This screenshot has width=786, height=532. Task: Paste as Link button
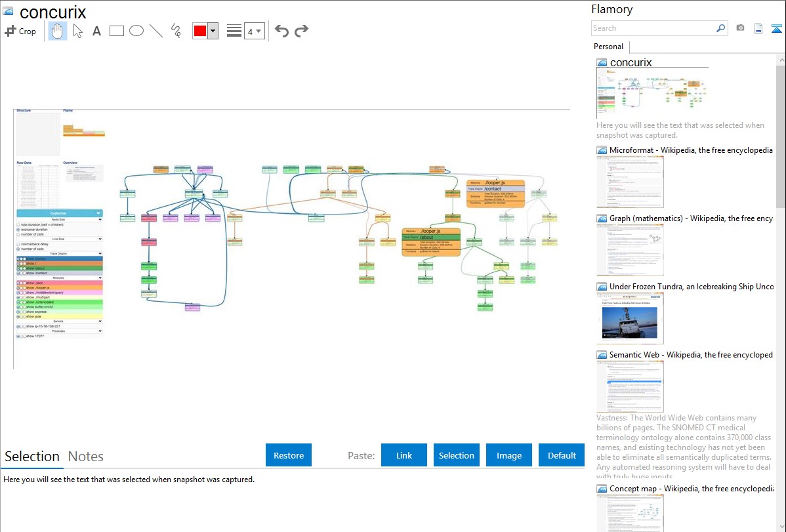point(404,455)
